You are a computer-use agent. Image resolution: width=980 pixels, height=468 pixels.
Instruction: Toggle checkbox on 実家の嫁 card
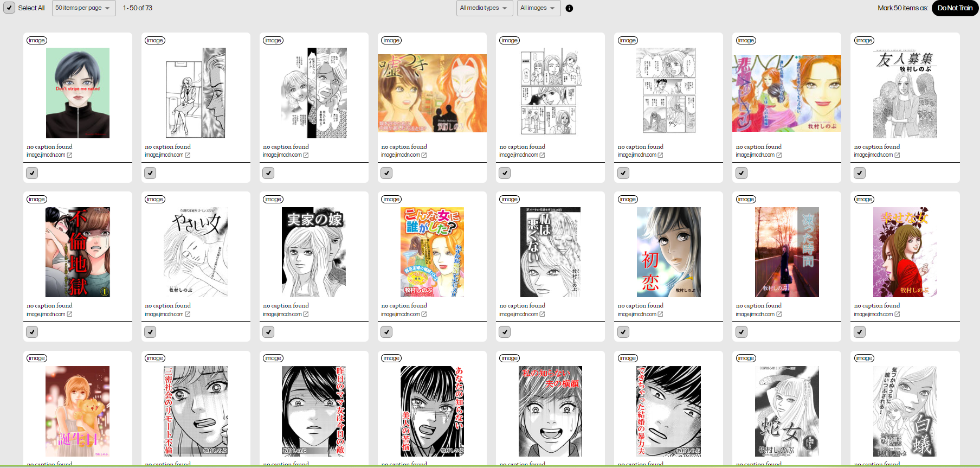[268, 332]
